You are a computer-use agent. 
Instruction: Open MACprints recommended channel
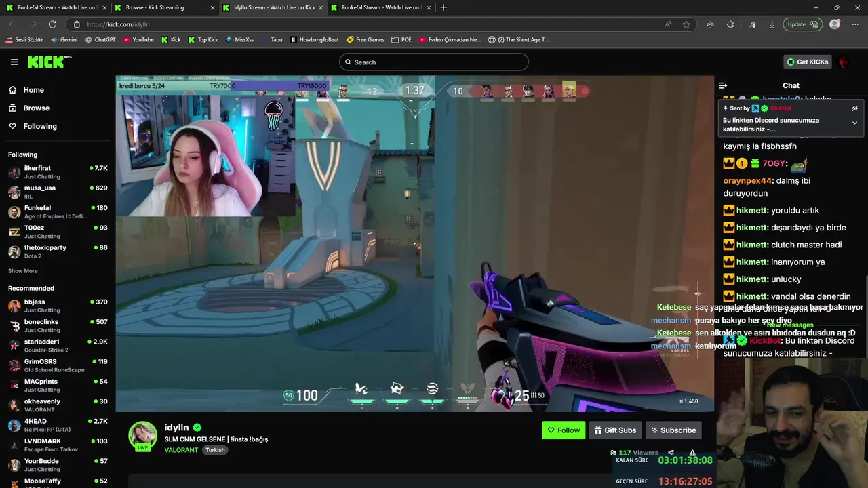(58, 385)
